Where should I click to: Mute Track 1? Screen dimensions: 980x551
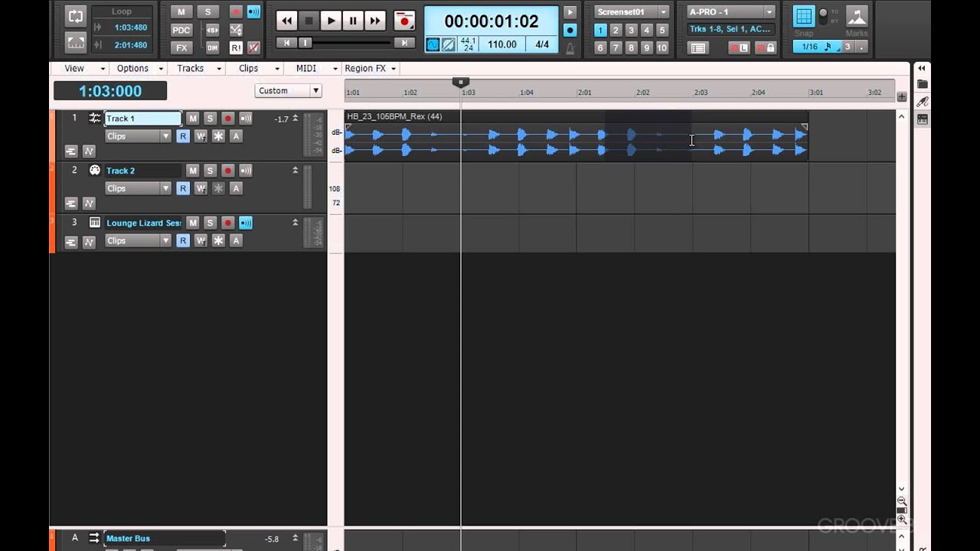[193, 118]
